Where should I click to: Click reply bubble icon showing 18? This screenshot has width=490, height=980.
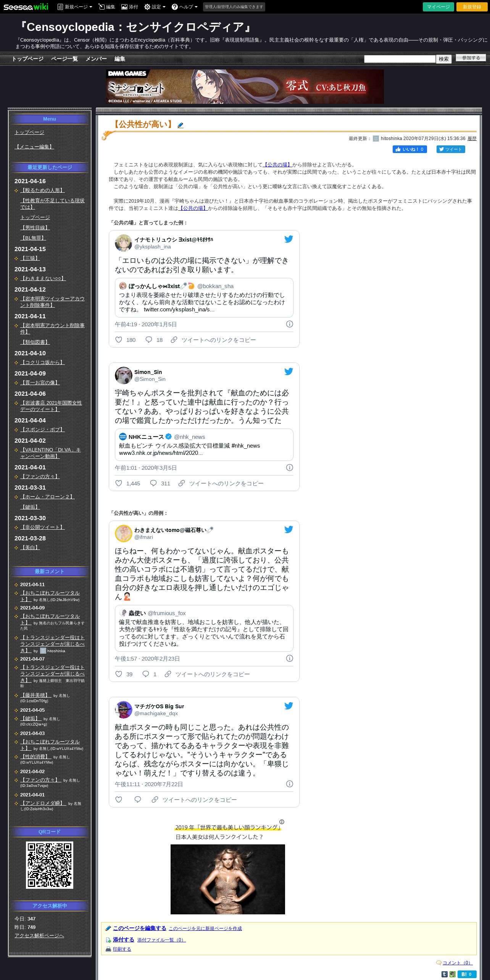[149, 340]
